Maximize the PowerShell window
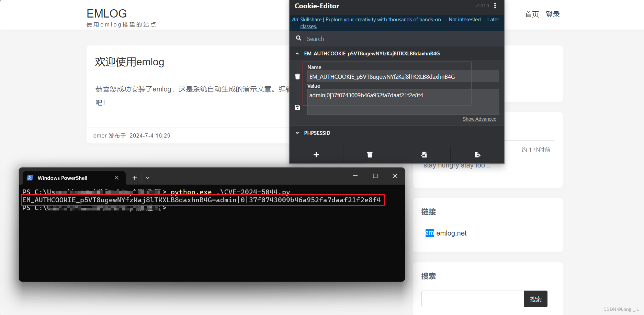This screenshot has width=644, height=315. tap(375, 176)
